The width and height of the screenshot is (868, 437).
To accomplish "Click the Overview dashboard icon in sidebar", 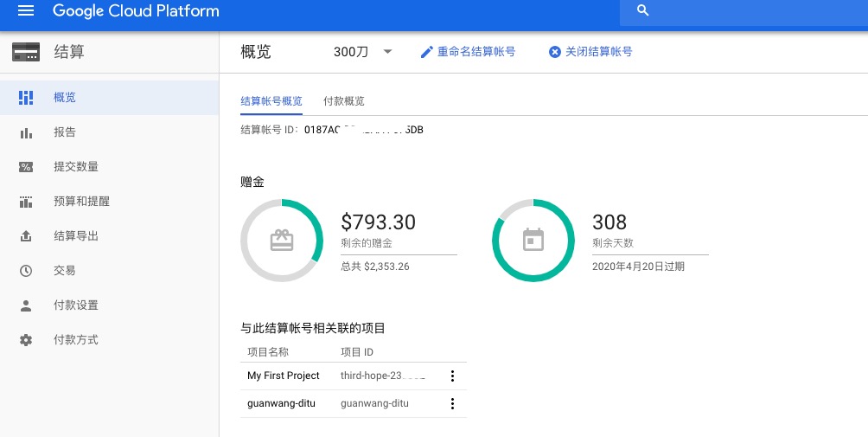I will click(x=26, y=98).
